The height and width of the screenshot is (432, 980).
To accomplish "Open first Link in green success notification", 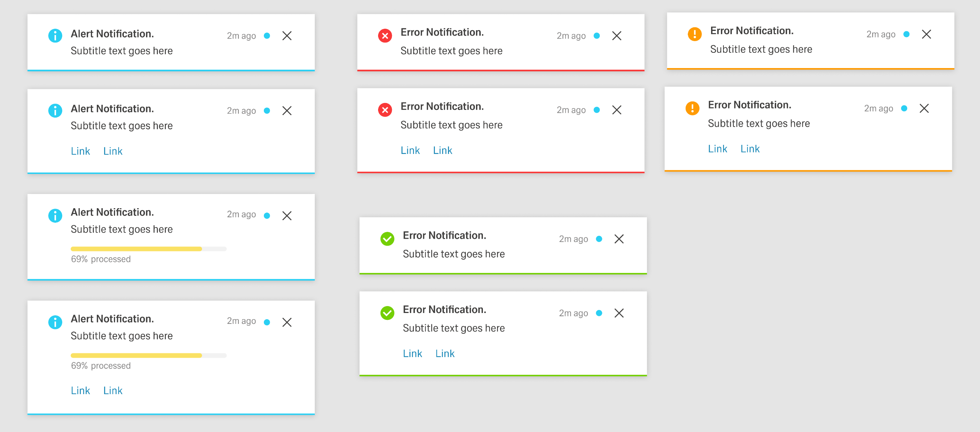I will tap(412, 354).
